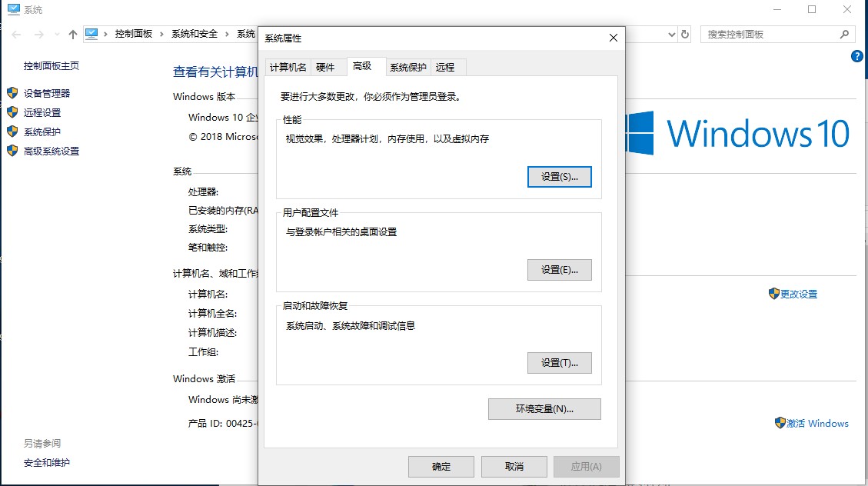The height and width of the screenshot is (486, 868).
Task: Click the up-level arrow in System window
Action: (x=72, y=35)
